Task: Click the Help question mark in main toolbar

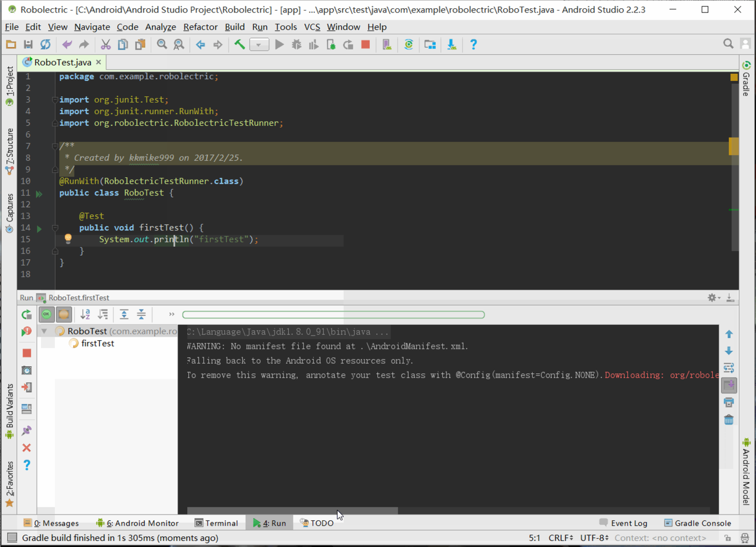Action: (x=473, y=44)
